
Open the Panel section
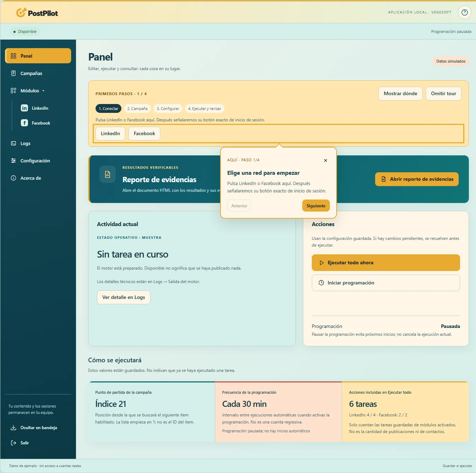click(38, 56)
